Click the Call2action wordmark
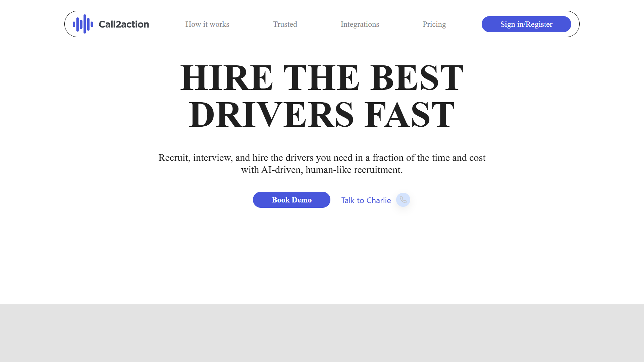 [x=124, y=24]
